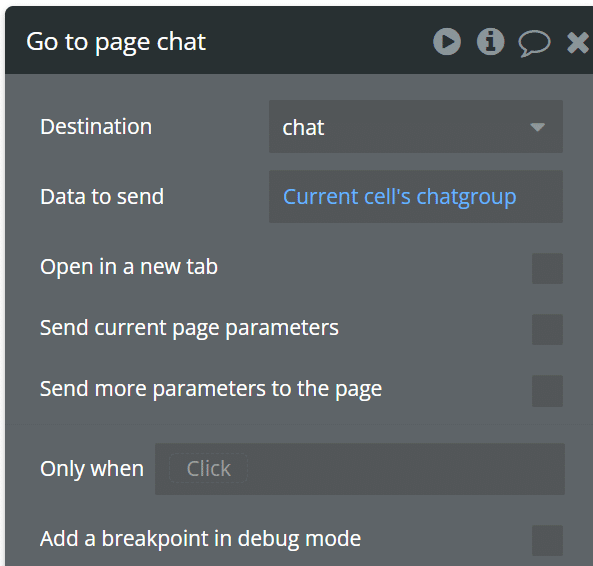593x566 pixels.
Task: Open the Destination dropdown showing chat
Action: [x=416, y=127]
